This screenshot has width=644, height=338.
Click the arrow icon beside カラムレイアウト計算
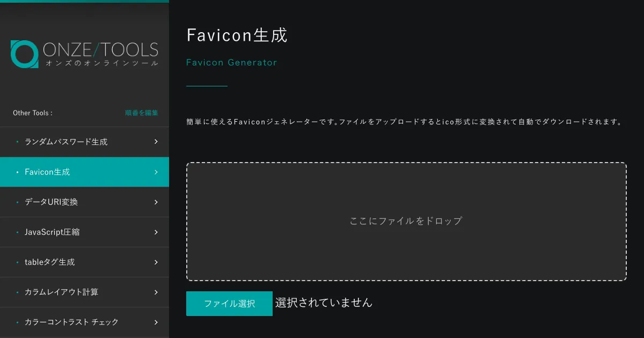coord(156,292)
